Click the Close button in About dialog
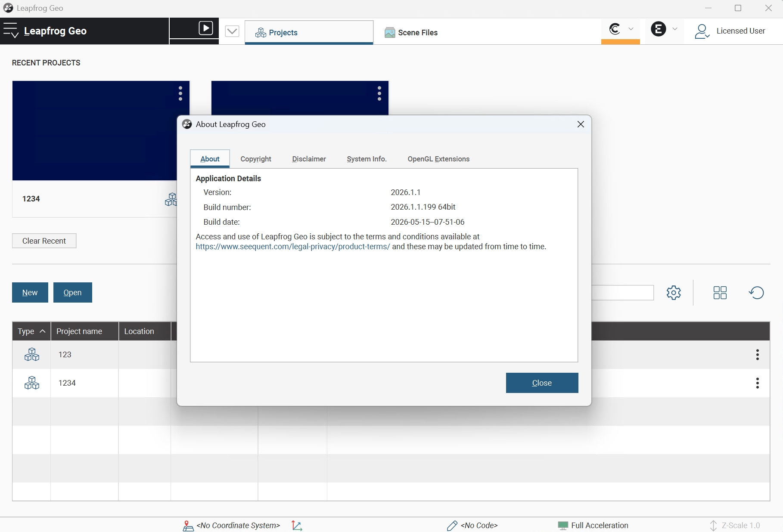 542,383
